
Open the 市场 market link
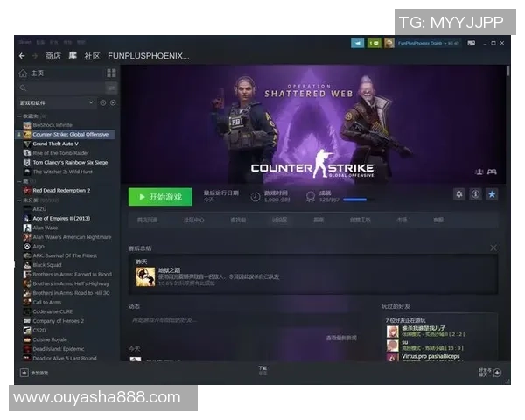click(402, 220)
